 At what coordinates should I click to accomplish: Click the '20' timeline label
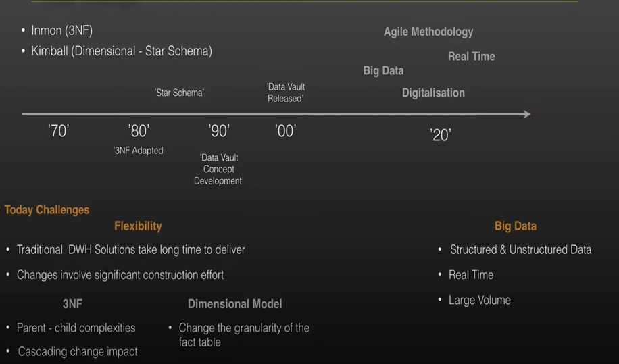click(441, 135)
